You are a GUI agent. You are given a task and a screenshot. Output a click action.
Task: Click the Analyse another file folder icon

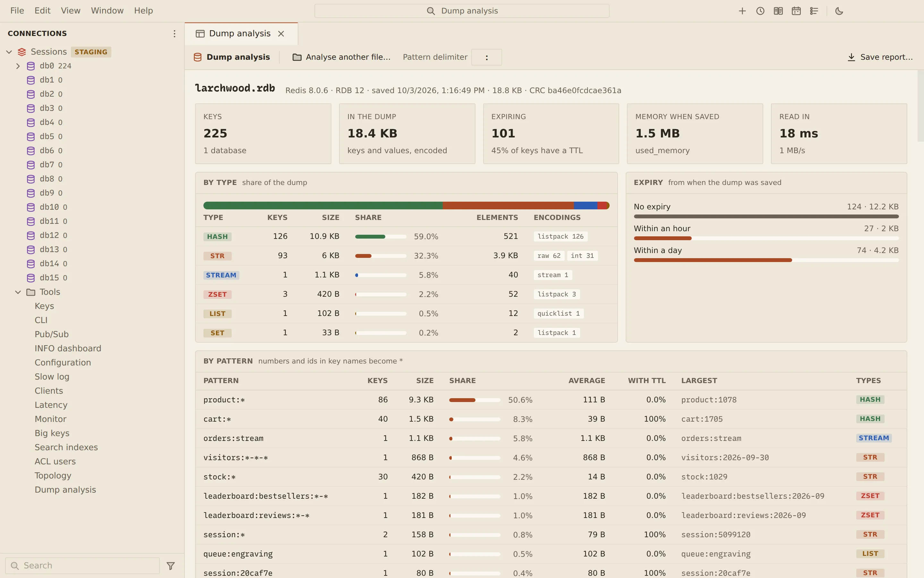tap(297, 57)
